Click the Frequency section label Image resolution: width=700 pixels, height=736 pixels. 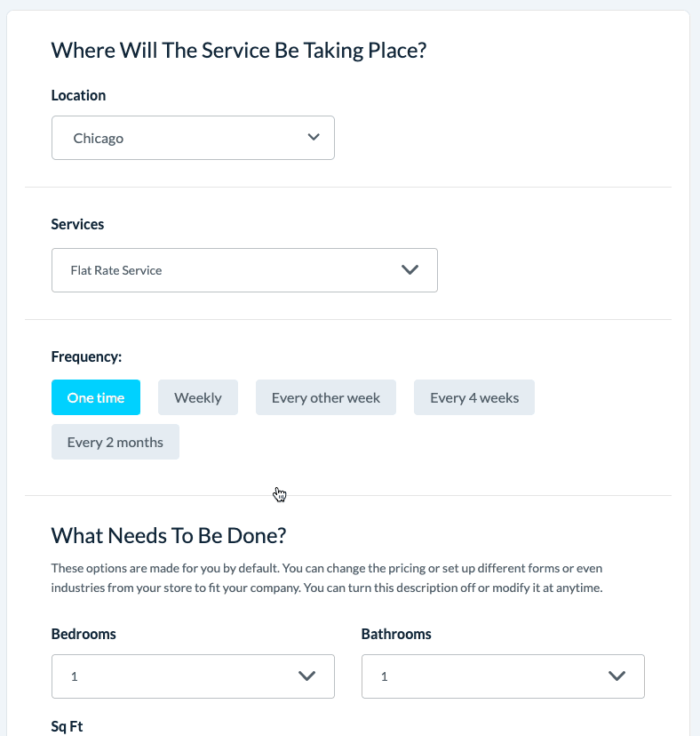[x=86, y=356]
